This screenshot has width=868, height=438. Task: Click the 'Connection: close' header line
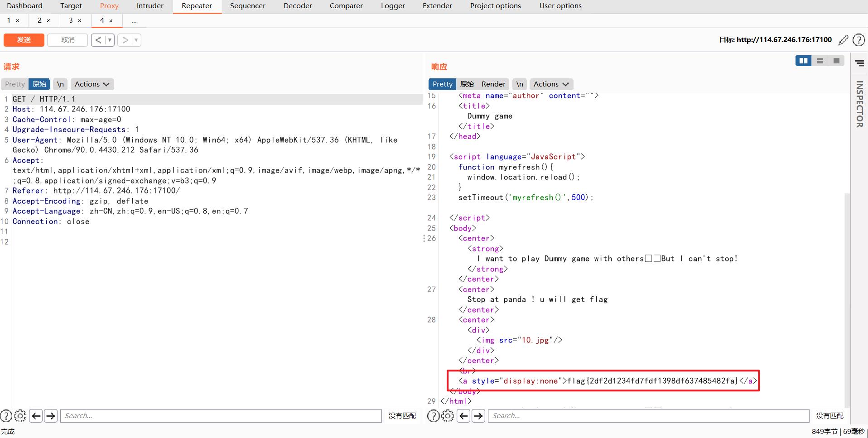tap(51, 221)
